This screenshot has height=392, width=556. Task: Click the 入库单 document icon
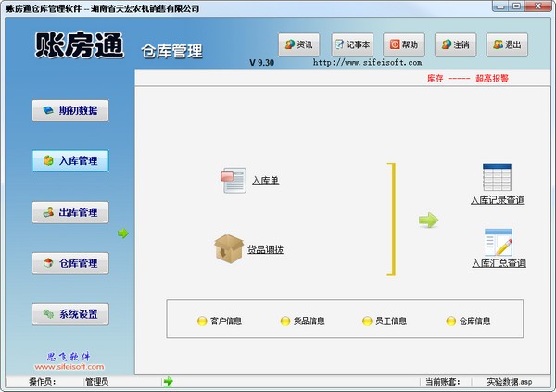pyautogui.click(x=233, y=180)
